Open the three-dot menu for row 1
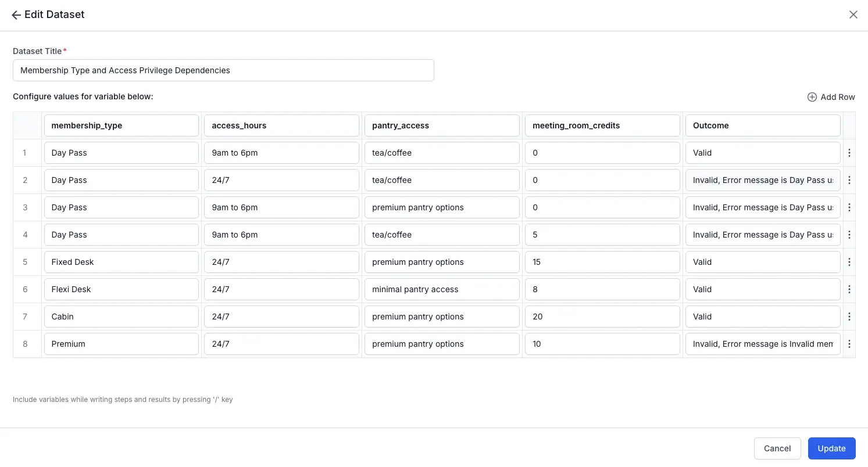Viewport: 868px width, 467px height. [849, 153]
